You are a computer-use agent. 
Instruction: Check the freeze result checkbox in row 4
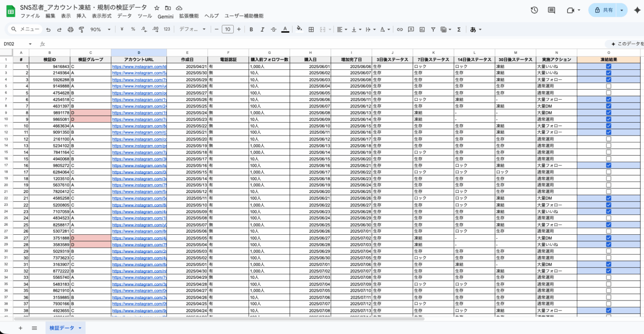click(x=608, y=86)
